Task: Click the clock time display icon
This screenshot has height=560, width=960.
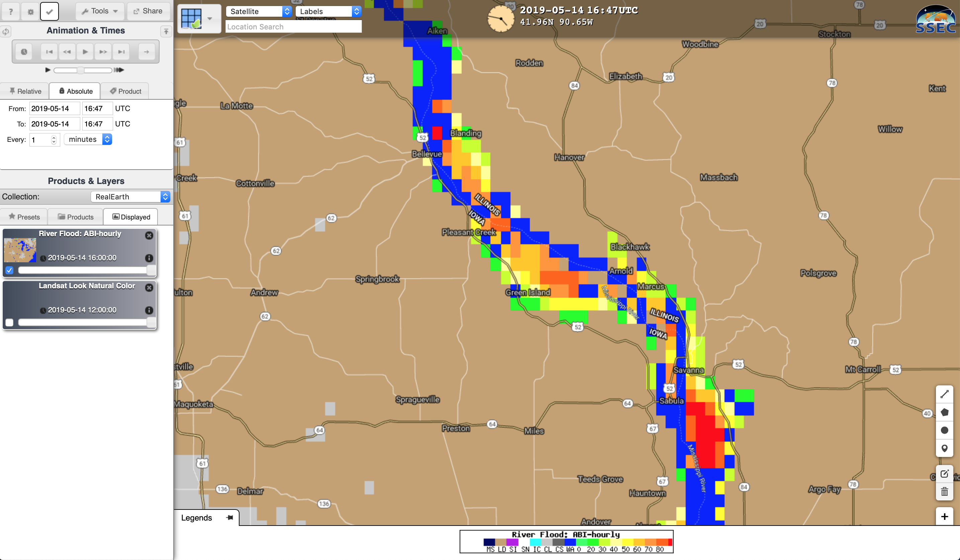Action: coord(500,18)
